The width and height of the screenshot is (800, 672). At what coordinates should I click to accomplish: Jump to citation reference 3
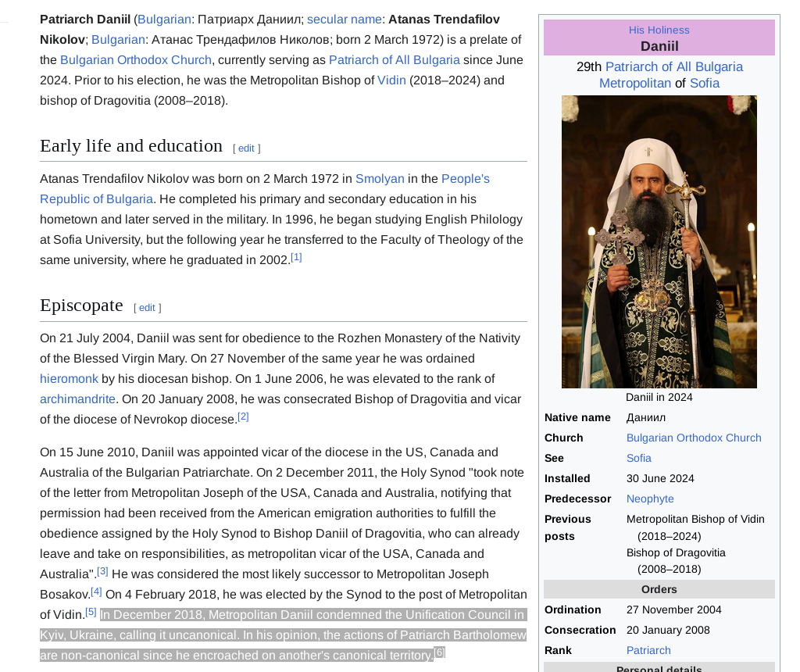pos(102,571)
